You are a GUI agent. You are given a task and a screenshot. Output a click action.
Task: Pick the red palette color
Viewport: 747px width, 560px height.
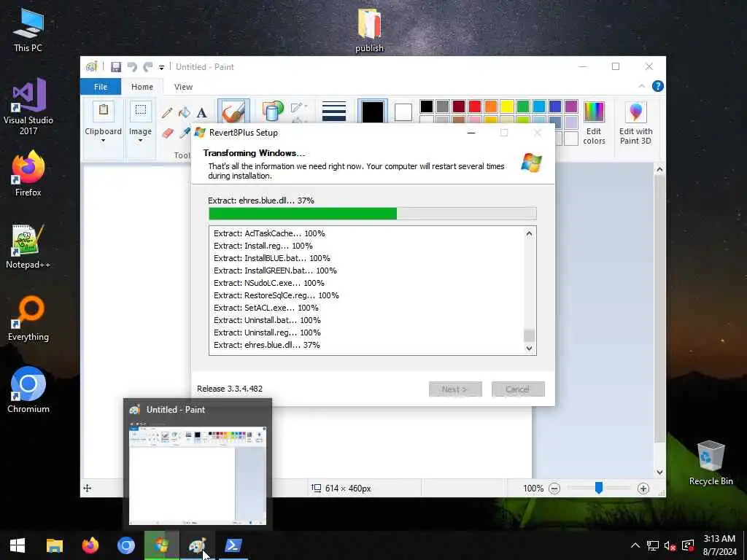point(475,106)
